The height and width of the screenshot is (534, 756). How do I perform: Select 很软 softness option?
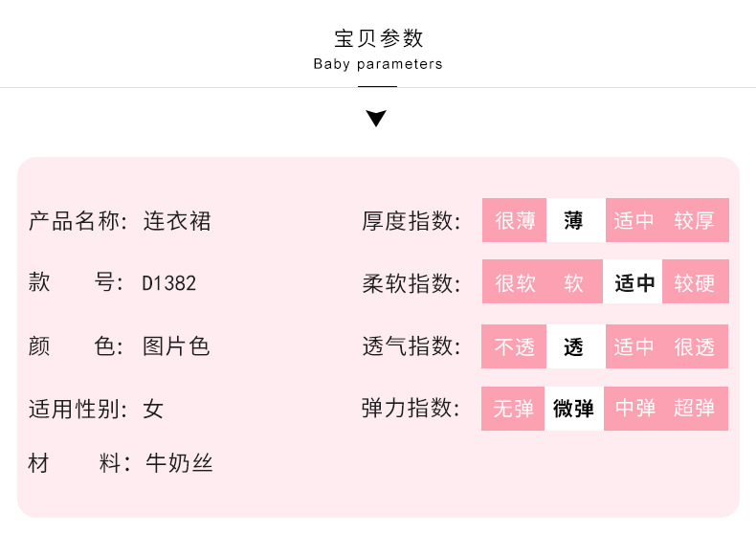[515, 283]
